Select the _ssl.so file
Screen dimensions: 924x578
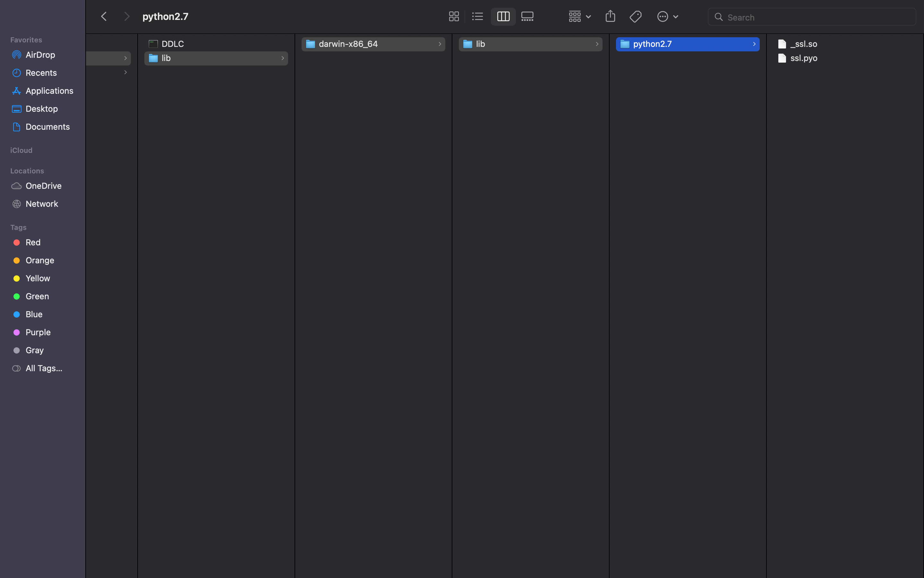pos(845,44)
